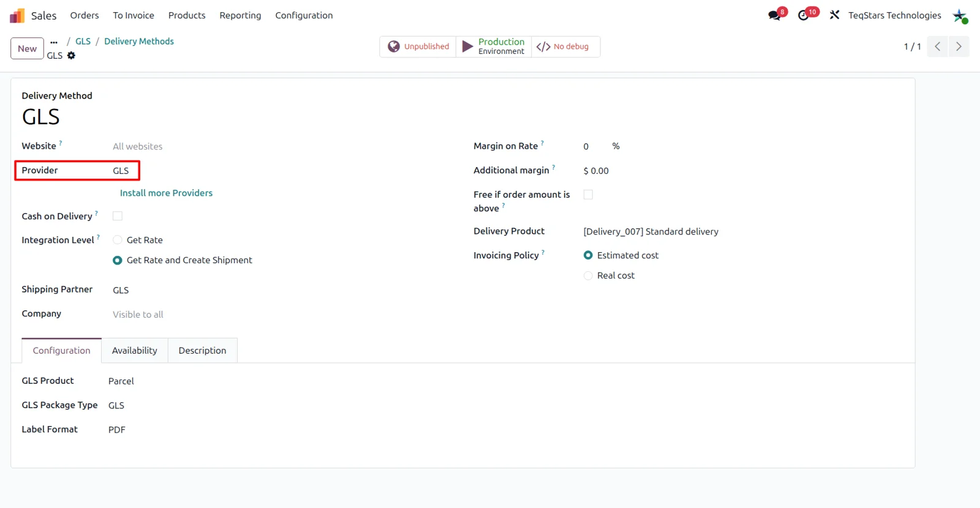Follow the Install more Providers link
Viewport: 980px width, 508px height.
click(166, 193)
